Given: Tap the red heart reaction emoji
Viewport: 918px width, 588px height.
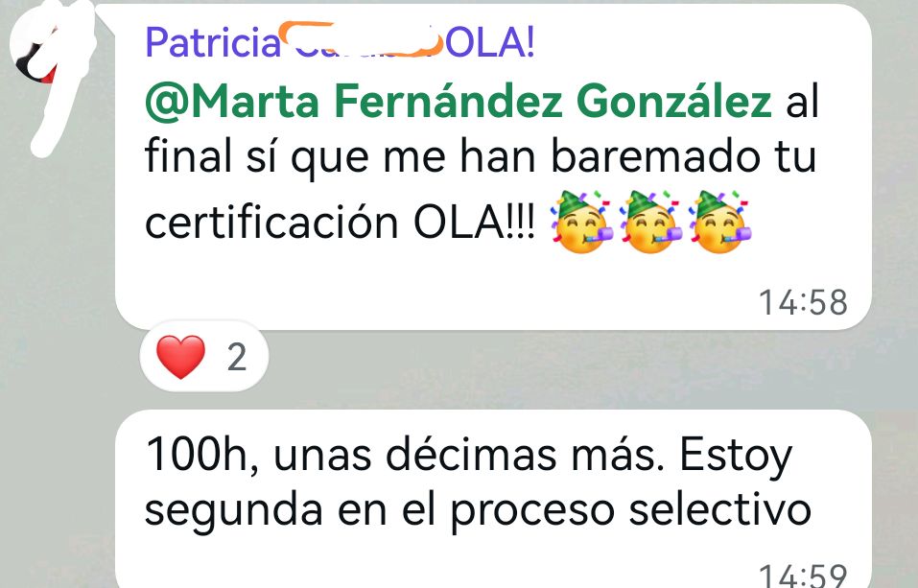Looking at the screenshot, I should [181, 357].
